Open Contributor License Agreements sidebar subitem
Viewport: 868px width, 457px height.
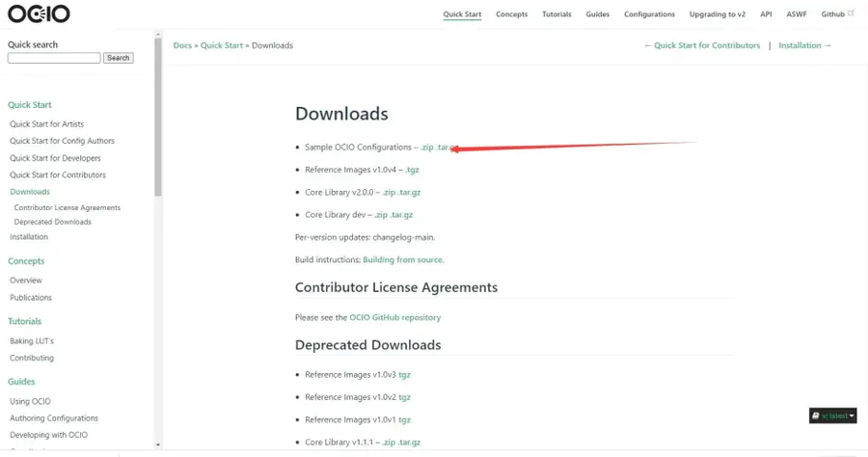pyautogui.click(x=67, y=207)
